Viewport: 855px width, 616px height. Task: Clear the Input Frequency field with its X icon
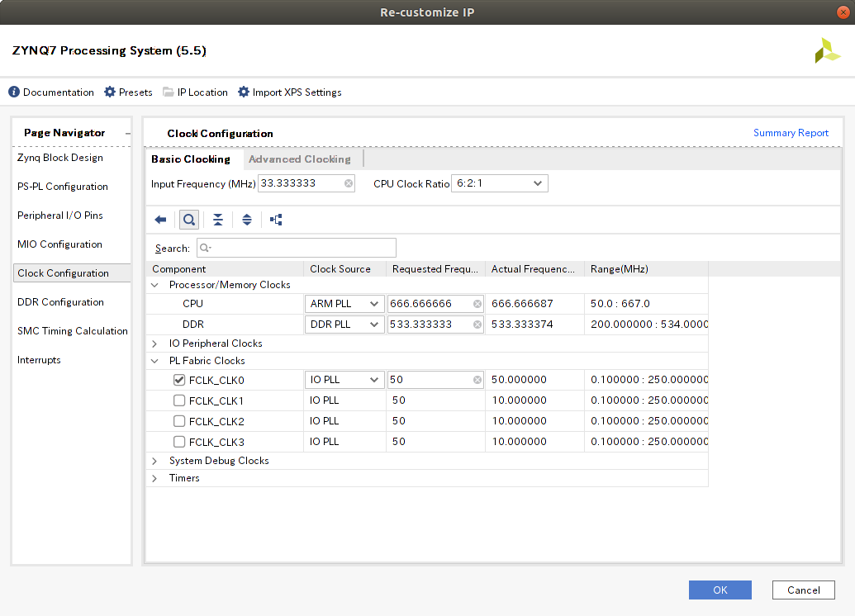349,183
